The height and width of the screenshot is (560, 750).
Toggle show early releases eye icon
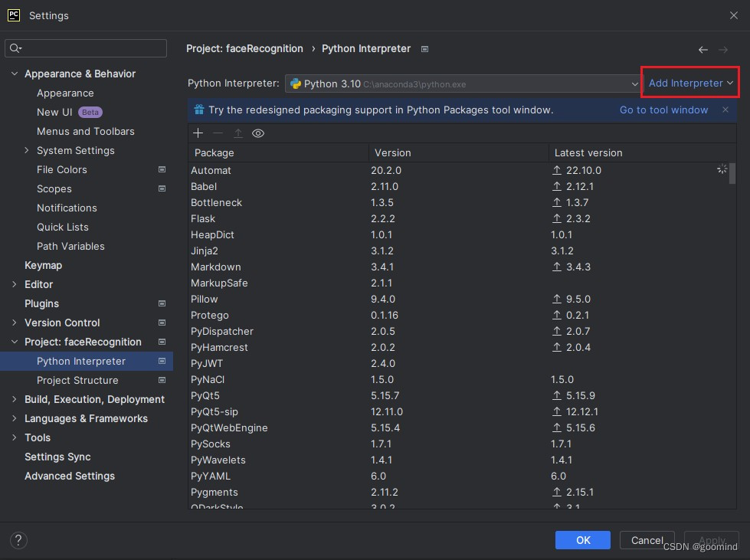[258, 133]
